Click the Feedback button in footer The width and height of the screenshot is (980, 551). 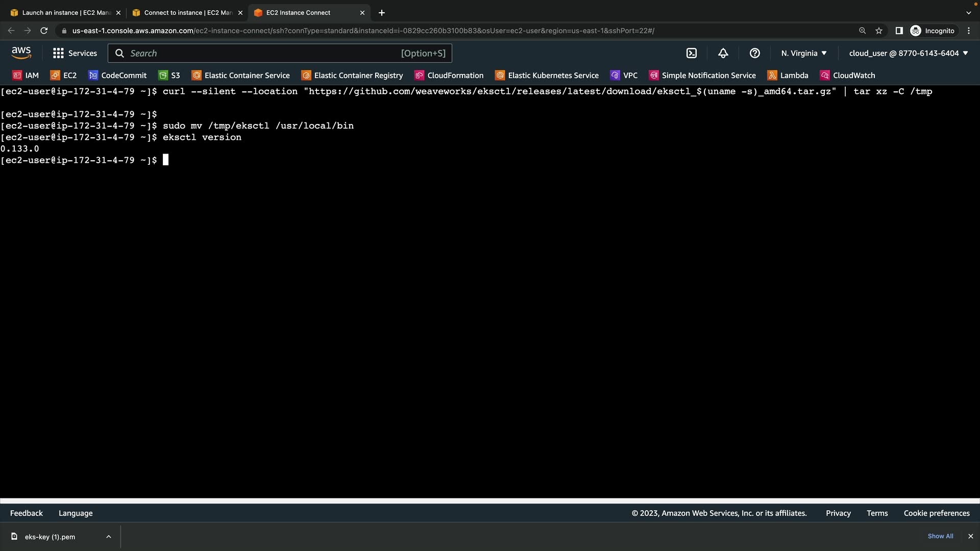coord(27,513)
